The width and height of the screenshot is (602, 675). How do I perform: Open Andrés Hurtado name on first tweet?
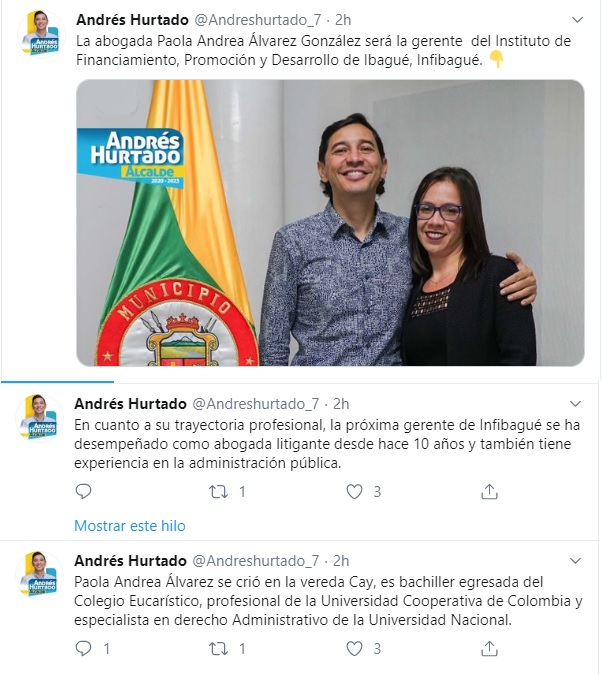coord(132,20)
